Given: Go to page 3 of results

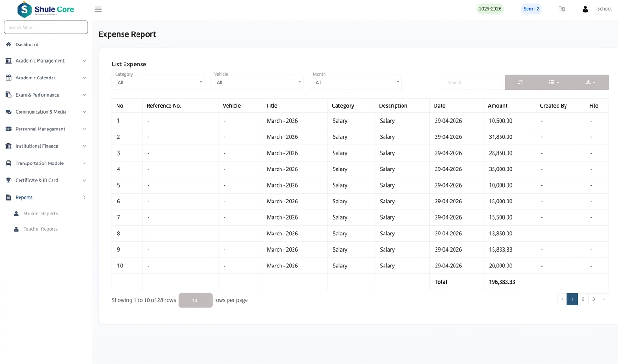Looking at the screenshot, I should (593, 299).
